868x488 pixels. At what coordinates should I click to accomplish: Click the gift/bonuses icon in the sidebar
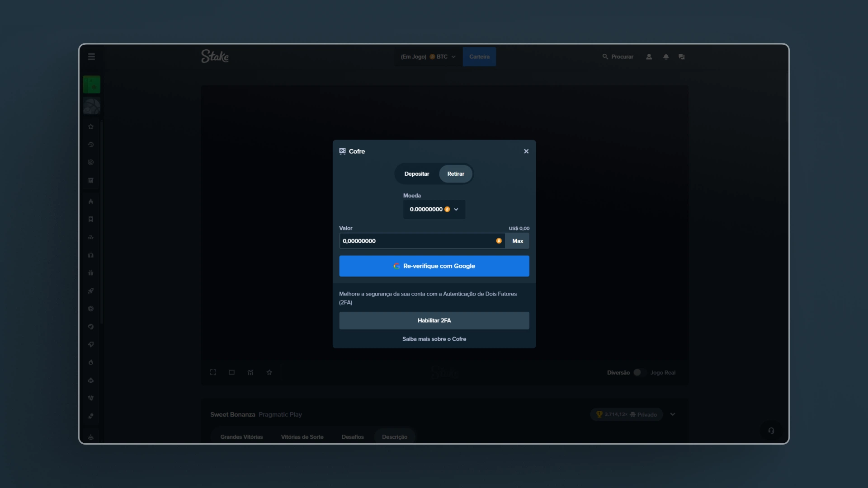coord(91,273)
